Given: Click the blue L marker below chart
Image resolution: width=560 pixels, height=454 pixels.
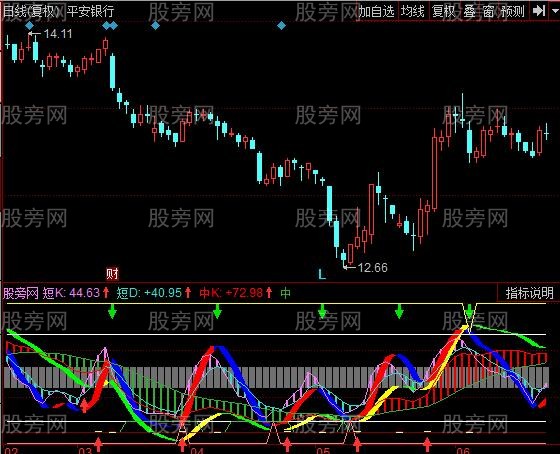Looking at the screenshot, I should tap(322, 274).
